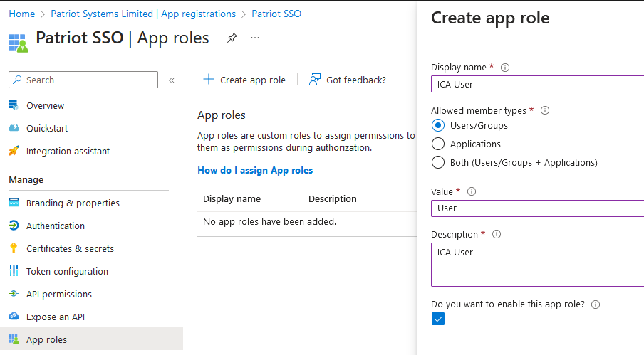Screen dimensions: 644x355
Task: Click the Authentication arrow icon
Action: (x=14, y=226)
